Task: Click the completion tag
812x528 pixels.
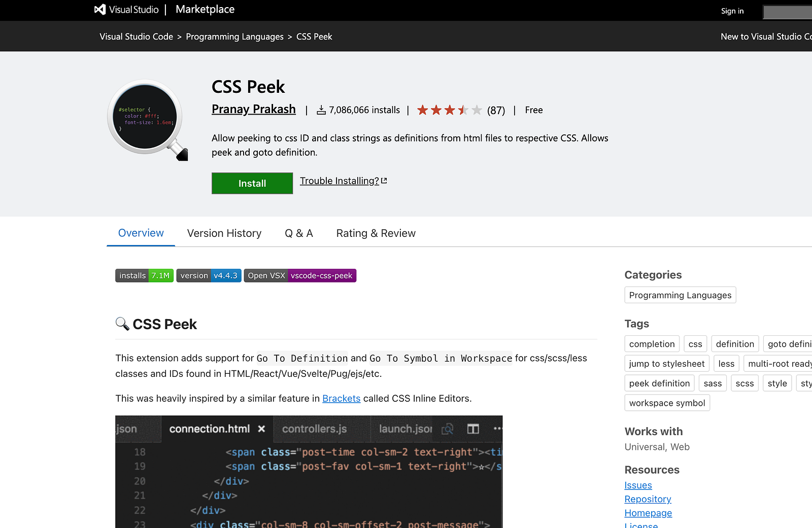Action: (x=652, y=344)
